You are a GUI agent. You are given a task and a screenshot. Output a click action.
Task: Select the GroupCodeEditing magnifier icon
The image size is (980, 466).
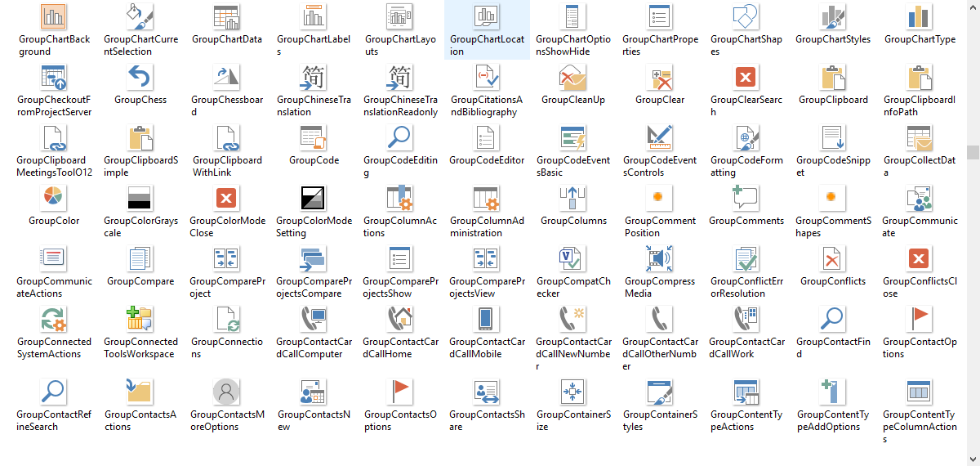(x=400, y=138)
